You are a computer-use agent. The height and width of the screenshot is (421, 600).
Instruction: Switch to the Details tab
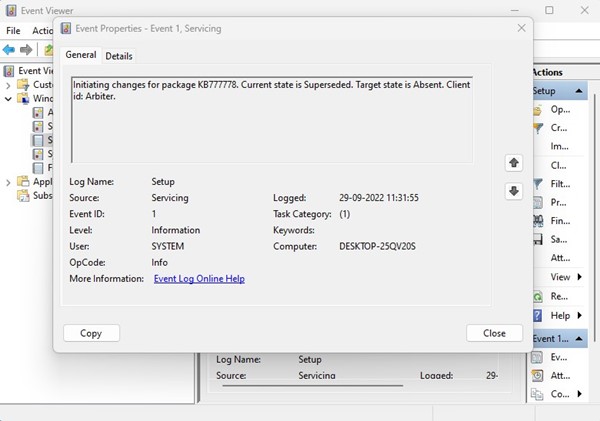click(119, 56)
